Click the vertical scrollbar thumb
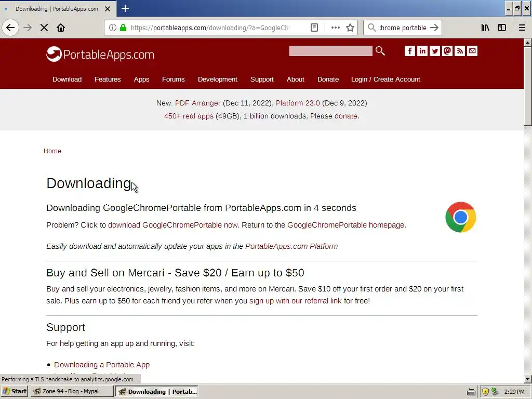Viewport: 532px width, 399px height. 527,86
